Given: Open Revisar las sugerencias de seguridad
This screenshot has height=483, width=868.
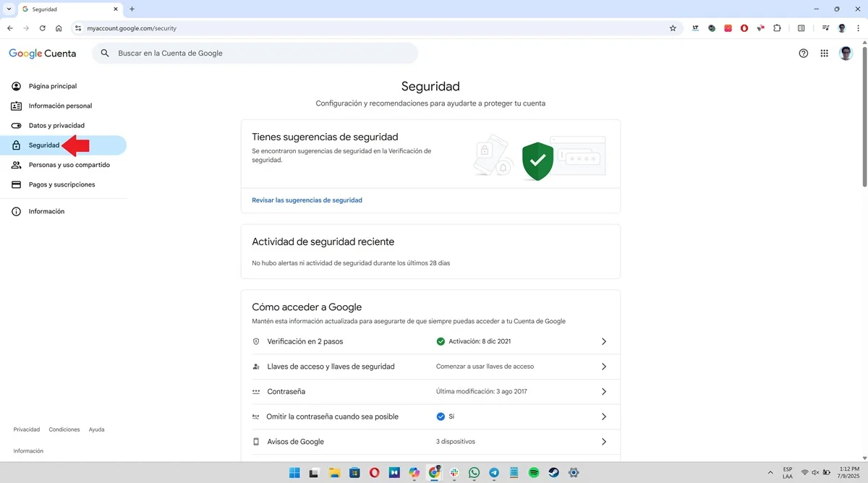Looking at the screenshot, I should (307, 200).
